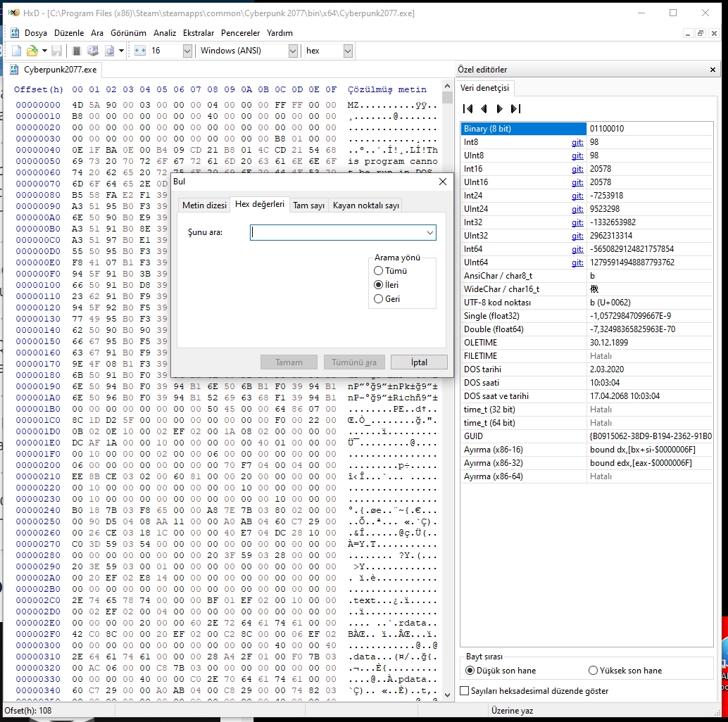The image size is (728, 722).
Task: Open the Analiz menu
Action: click(x=165, y=33)
